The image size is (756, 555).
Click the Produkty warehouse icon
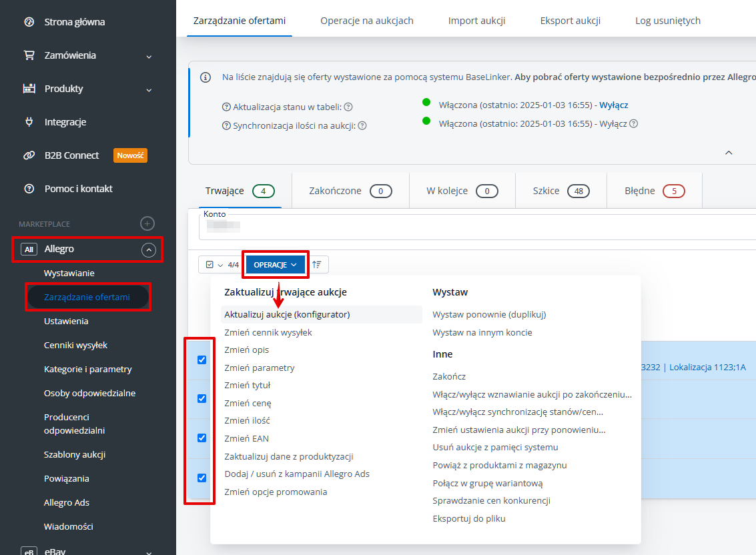(x=29, y=88)
